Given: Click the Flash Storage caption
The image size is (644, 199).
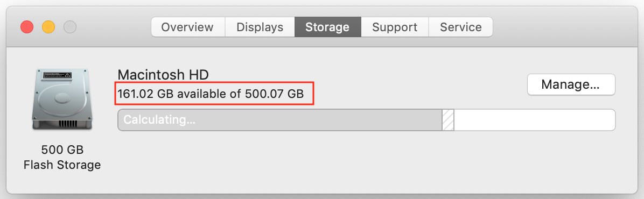Looking at the screenshot, I should tap(62, 165).
